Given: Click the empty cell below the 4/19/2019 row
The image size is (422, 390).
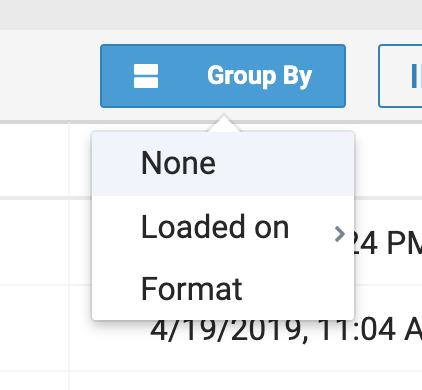Looking at the screenshot, I should pos(246,381).
